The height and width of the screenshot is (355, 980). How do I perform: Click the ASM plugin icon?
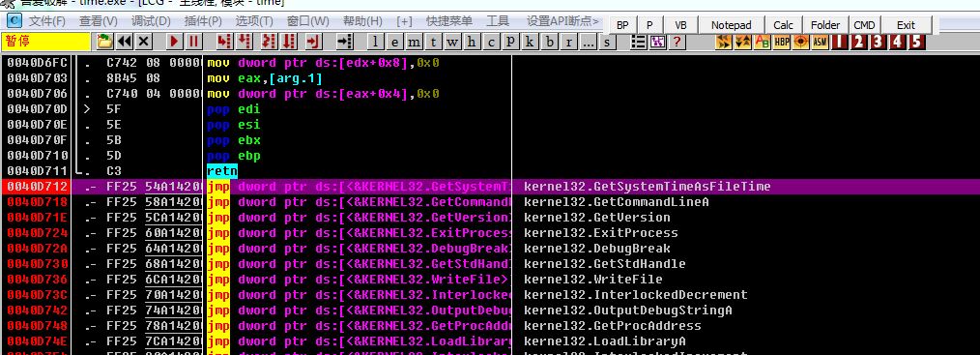pos(820,42)
